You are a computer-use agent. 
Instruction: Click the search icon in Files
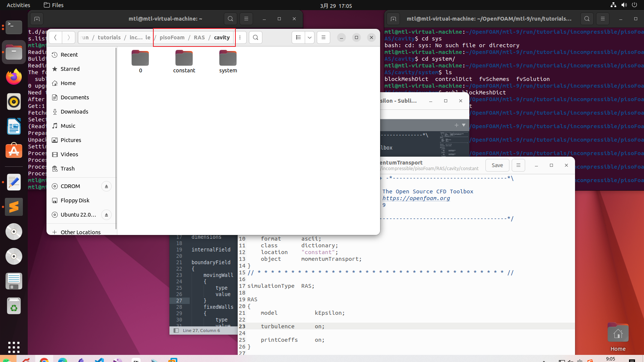[256, 37]
